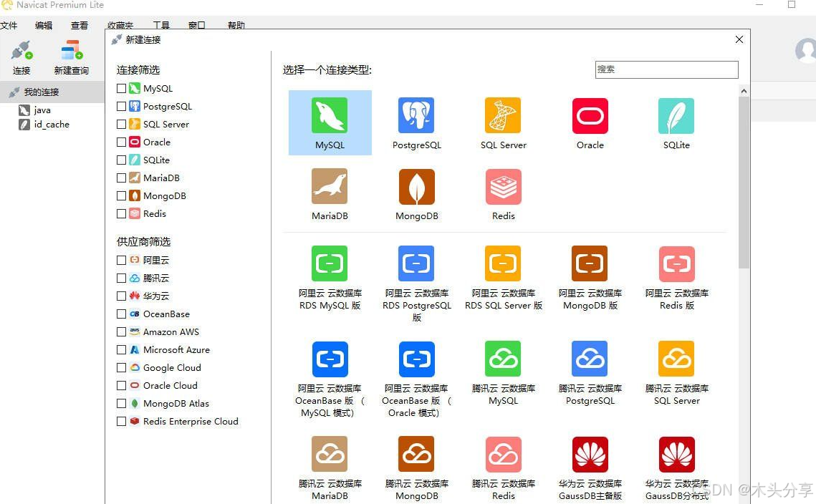Pick the Redis connection type icon

tap(503, 186)
